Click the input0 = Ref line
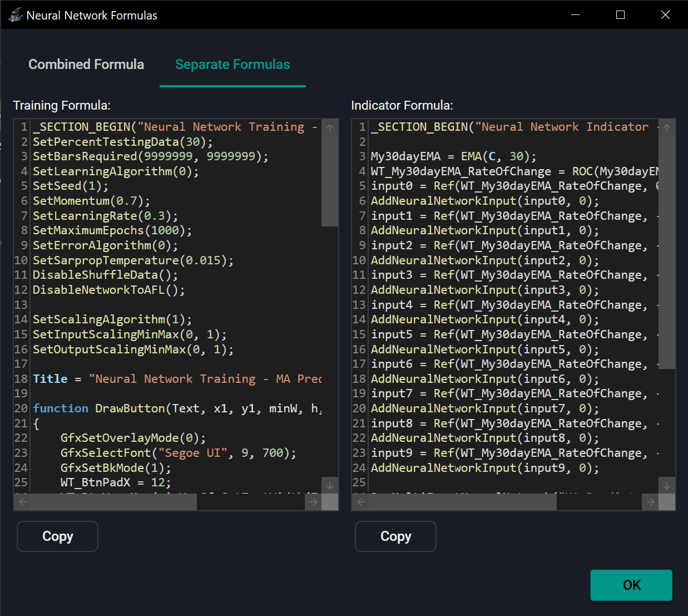The image size is (688, 616). tap(514, 186)
